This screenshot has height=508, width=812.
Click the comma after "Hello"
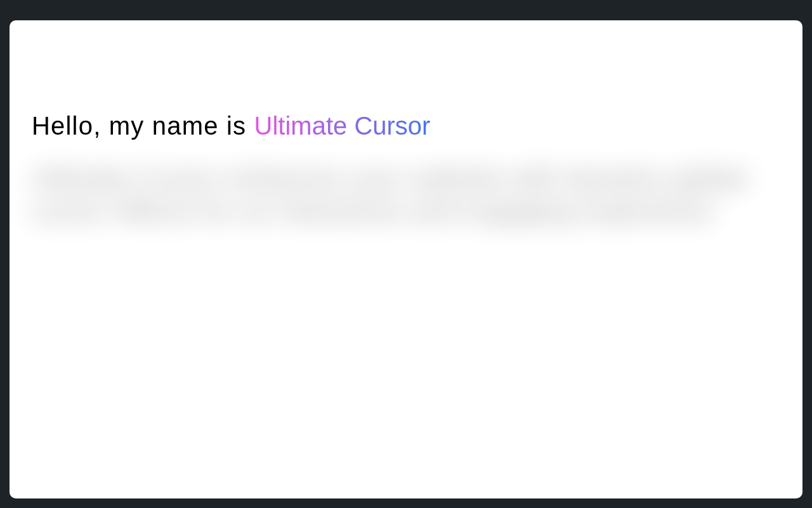click(97, 133)
